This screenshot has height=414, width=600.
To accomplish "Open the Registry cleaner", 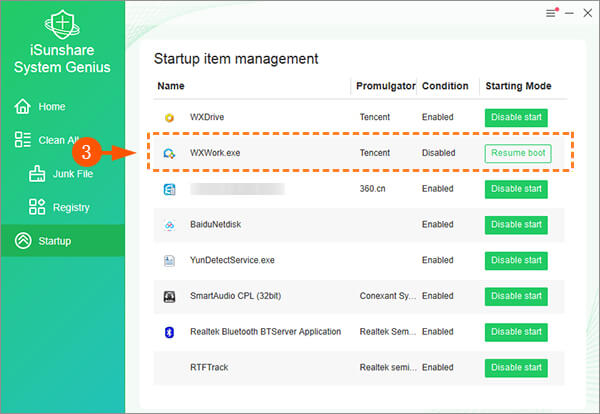I will [70, 208].
